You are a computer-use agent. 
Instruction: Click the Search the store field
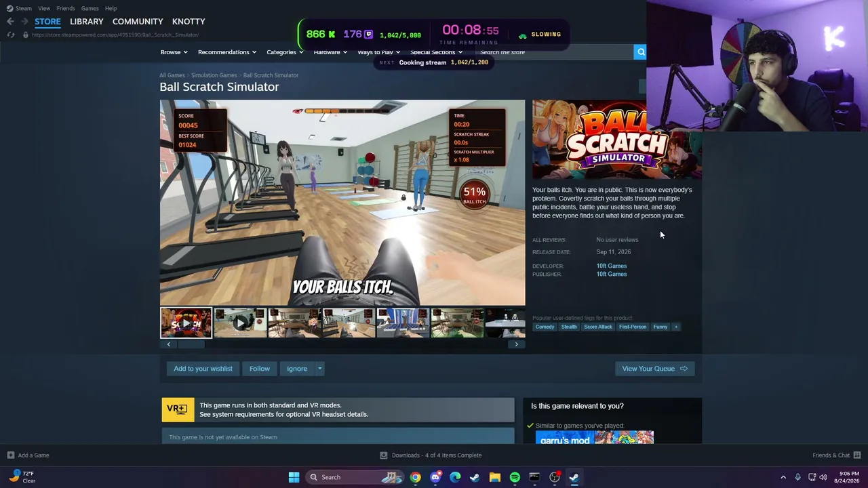554,52
